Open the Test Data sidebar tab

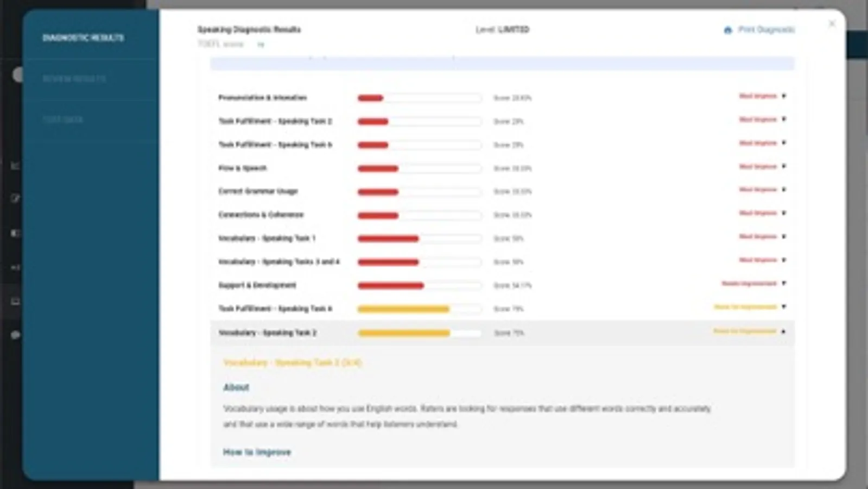coord(63,120)
